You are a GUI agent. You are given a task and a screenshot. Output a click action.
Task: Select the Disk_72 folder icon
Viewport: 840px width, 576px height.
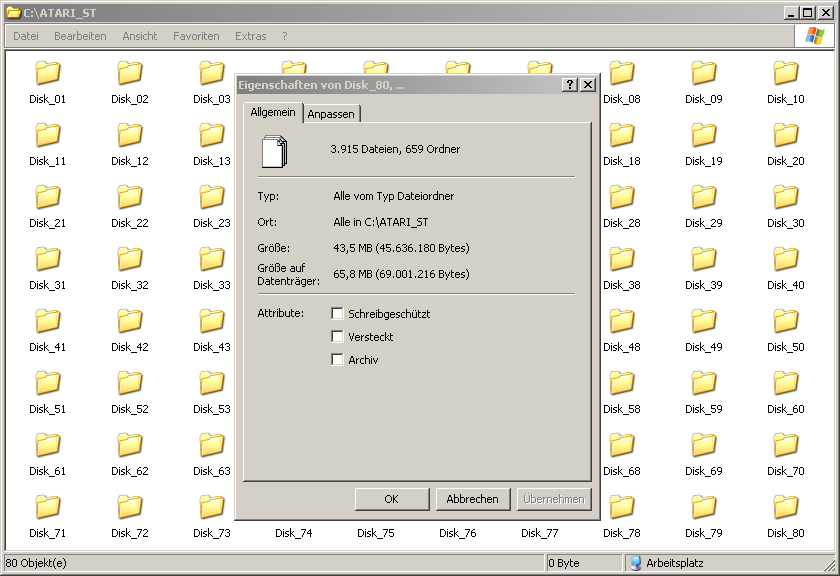click(130, 507)
